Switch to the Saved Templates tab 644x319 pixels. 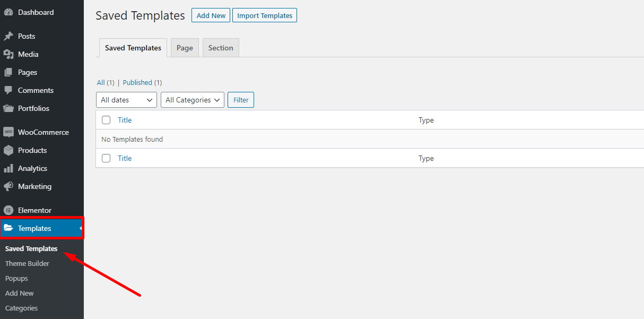pyautogui.click(x=133, y=48)
